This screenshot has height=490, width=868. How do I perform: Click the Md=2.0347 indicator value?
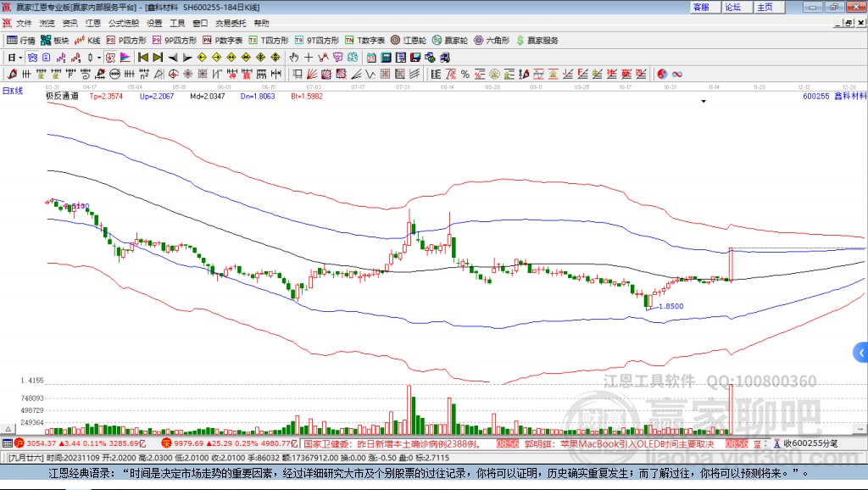pyautogui.click(x=208, y=97)
